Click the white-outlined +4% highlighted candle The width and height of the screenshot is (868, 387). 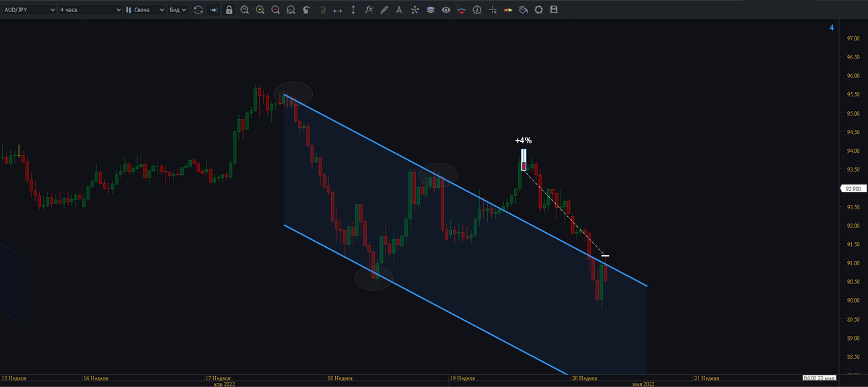pos(523,161)
